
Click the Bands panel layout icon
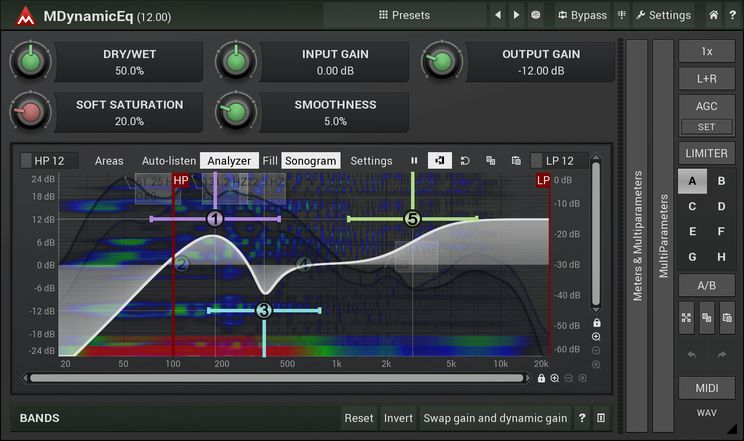(x=601, y=418)
